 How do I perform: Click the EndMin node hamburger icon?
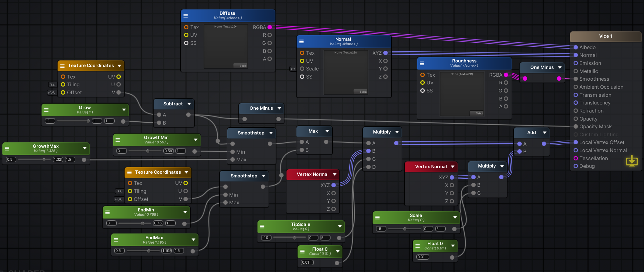pos(107,212)
